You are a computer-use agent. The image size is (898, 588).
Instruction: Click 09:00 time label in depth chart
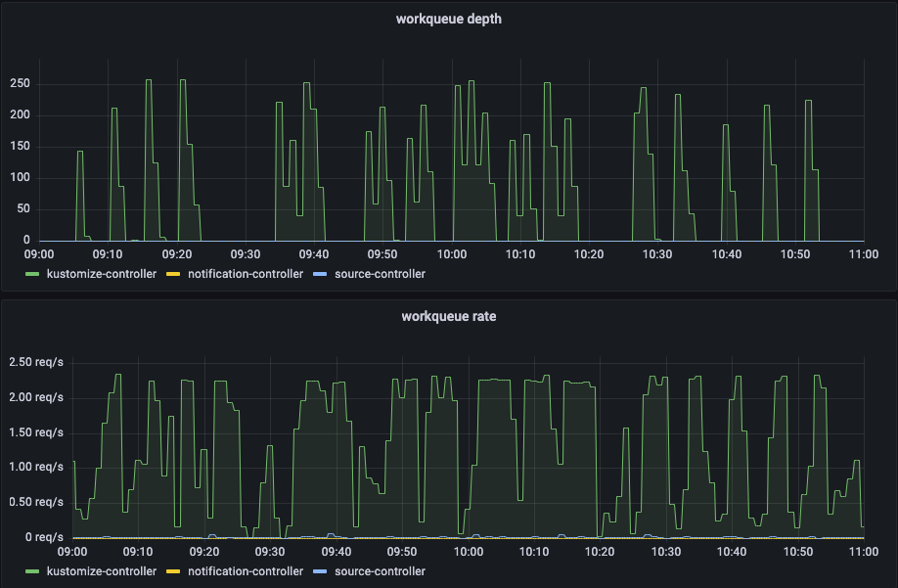coord(39,254)
